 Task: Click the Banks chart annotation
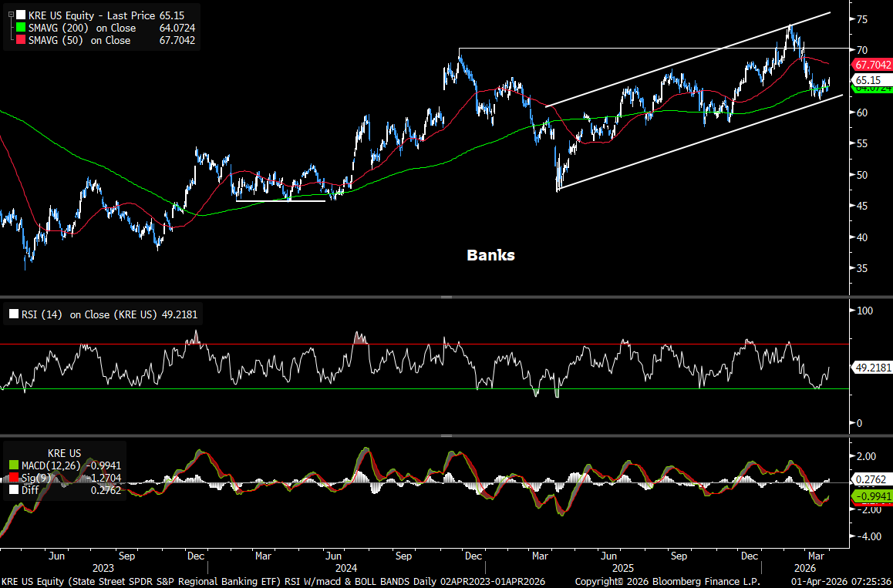point(491,255)
